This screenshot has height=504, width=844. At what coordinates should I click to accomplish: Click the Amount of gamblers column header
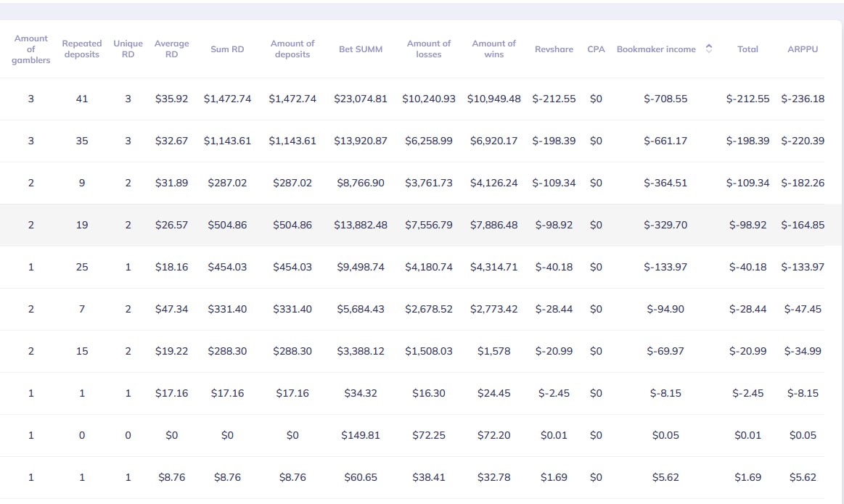(30, 49)
